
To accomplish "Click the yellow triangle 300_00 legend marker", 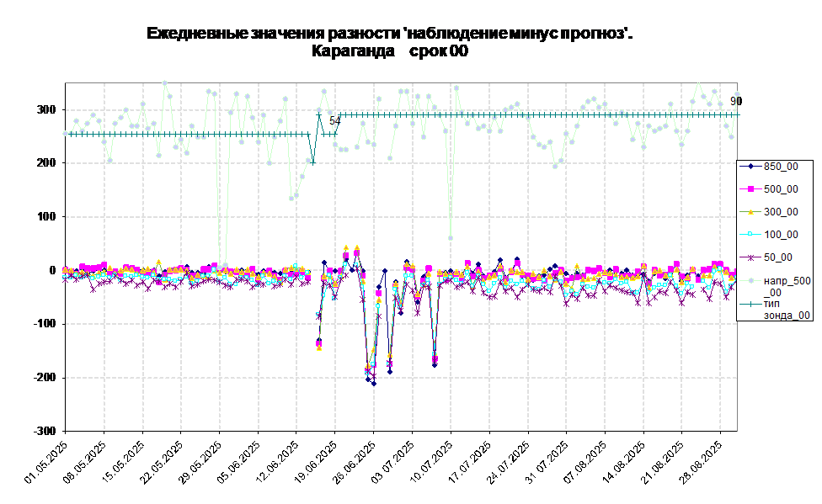I will click(x=750, y=212).
